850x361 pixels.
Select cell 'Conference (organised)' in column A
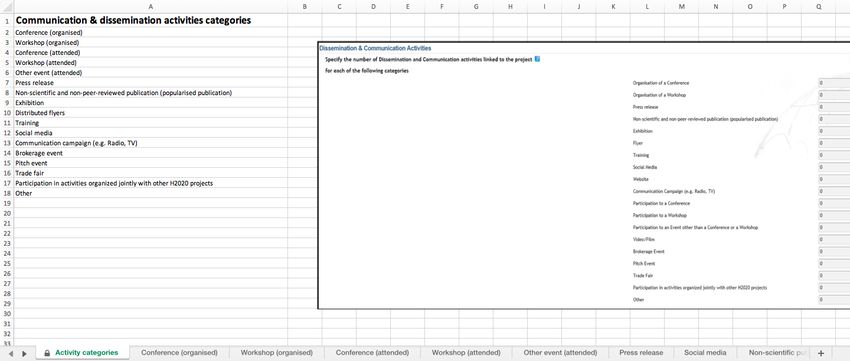tap(150, 33)
